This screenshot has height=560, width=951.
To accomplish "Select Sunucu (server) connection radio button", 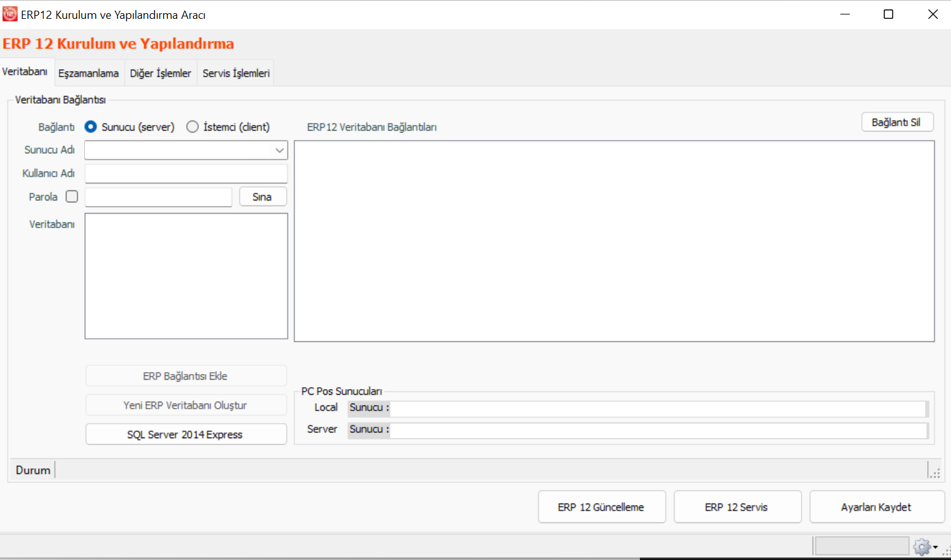I will (91, 127).
